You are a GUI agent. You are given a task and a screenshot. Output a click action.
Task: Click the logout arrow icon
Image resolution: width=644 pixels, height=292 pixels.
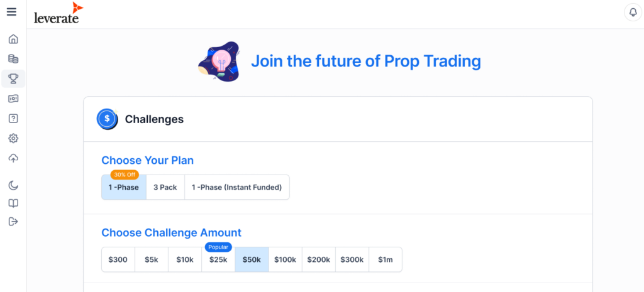tap(13, 221)
